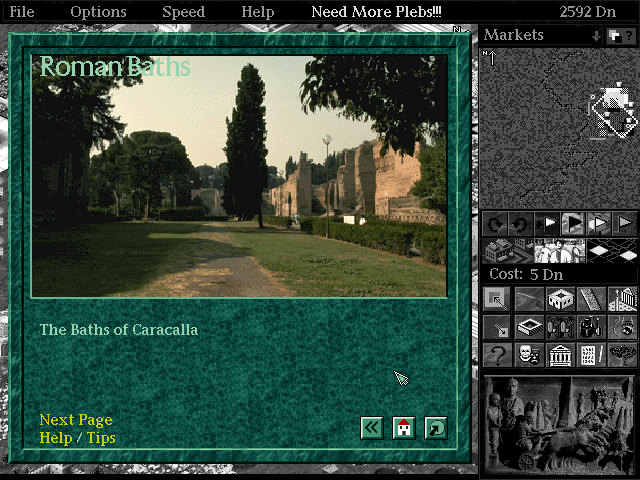Select the housing building tool
Screen dimensions: 640x480
[560, 299]
